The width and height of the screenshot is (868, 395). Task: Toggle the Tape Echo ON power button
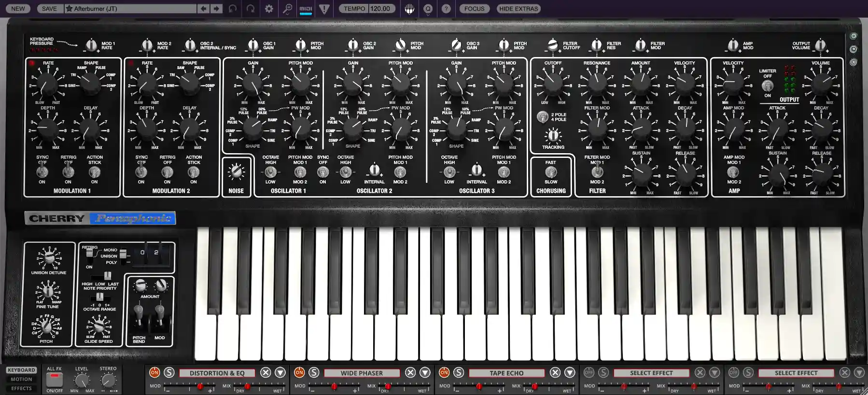pos(444,372)
